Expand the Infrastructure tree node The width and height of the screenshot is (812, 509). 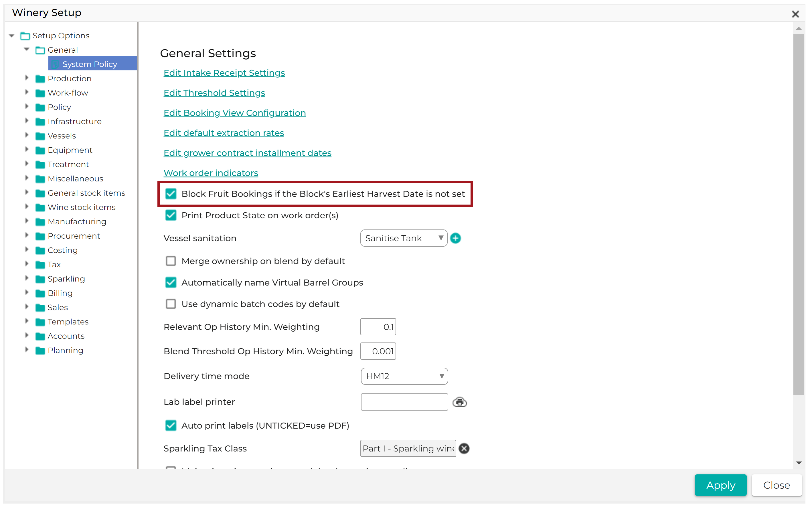click(27, 121)
